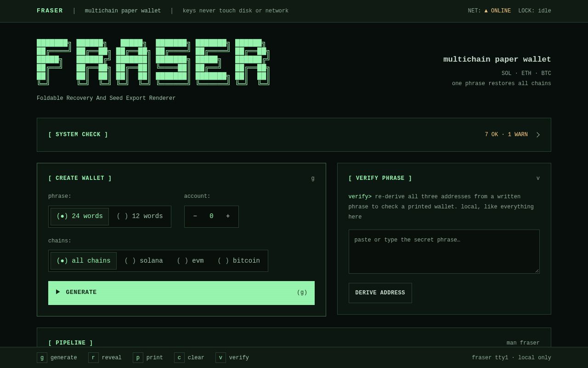Click the play triangle icon on GENERATE
This screenshot has height=368, width=588.
pyautogui.click(x=58, y=292)
